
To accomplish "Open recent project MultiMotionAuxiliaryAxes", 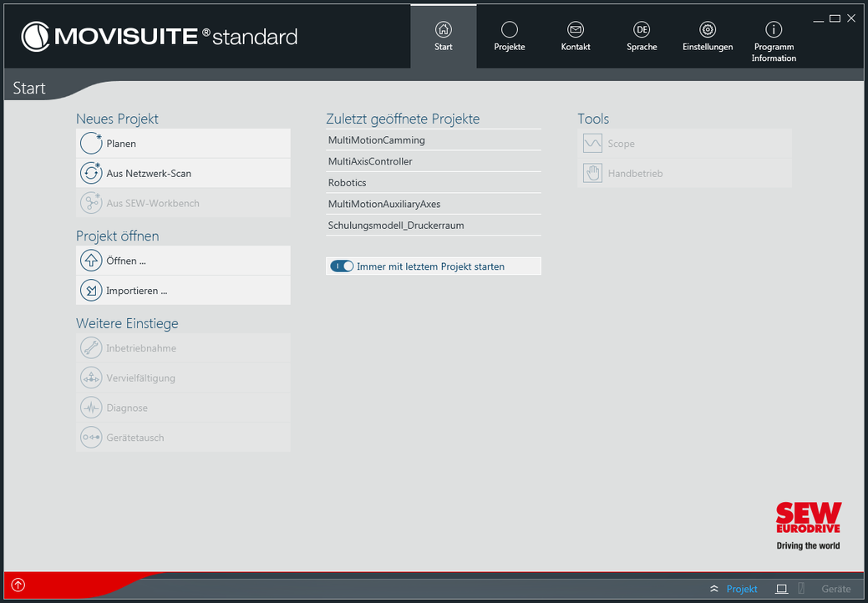I will 384,204.
